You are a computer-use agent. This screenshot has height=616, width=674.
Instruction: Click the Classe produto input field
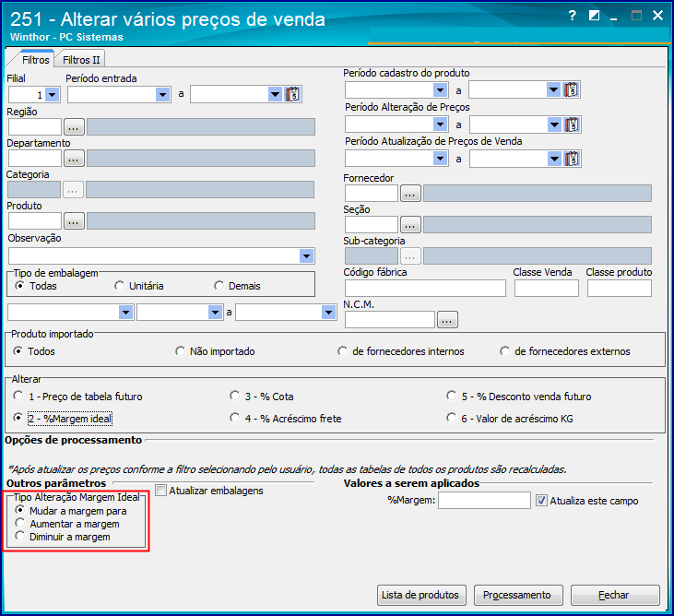[620, 288]
